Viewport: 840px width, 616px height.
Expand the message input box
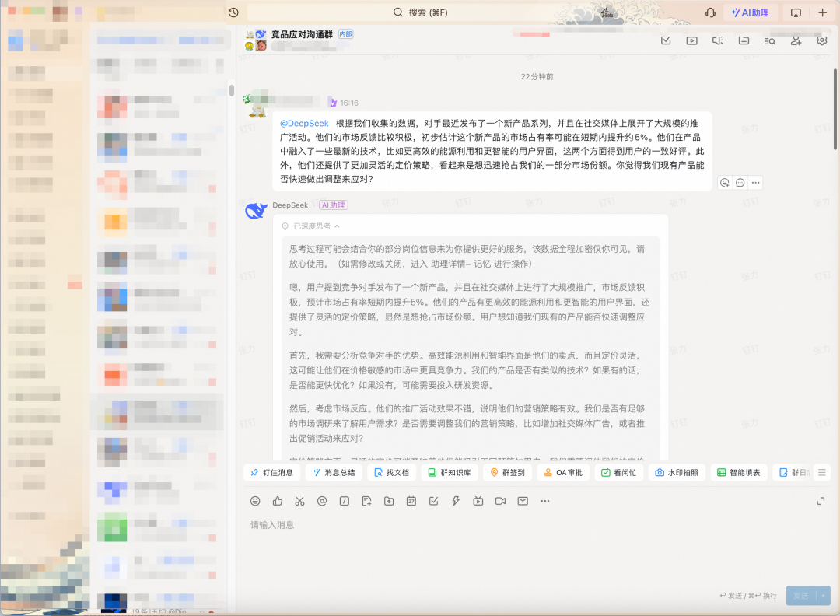point(821,501)
